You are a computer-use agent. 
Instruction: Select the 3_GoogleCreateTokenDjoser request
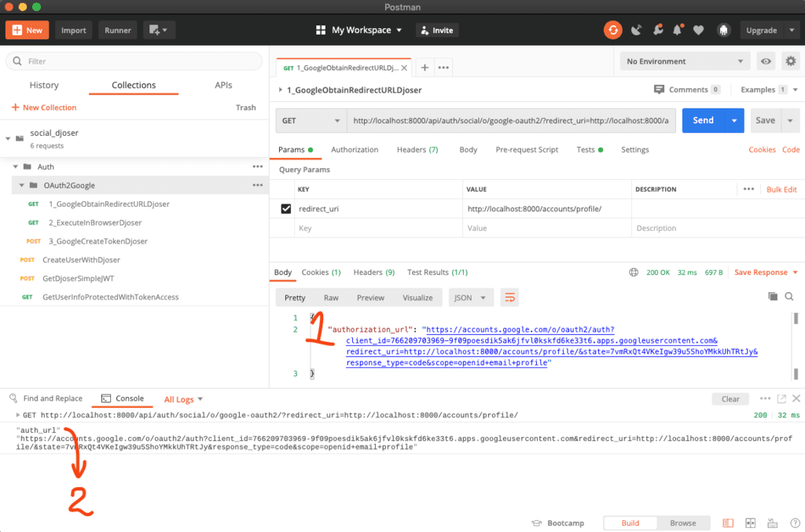(97, 241)
